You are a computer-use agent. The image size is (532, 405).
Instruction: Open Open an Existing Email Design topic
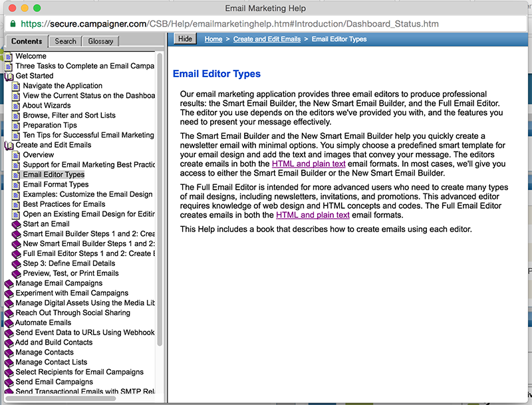pos(89,214)
